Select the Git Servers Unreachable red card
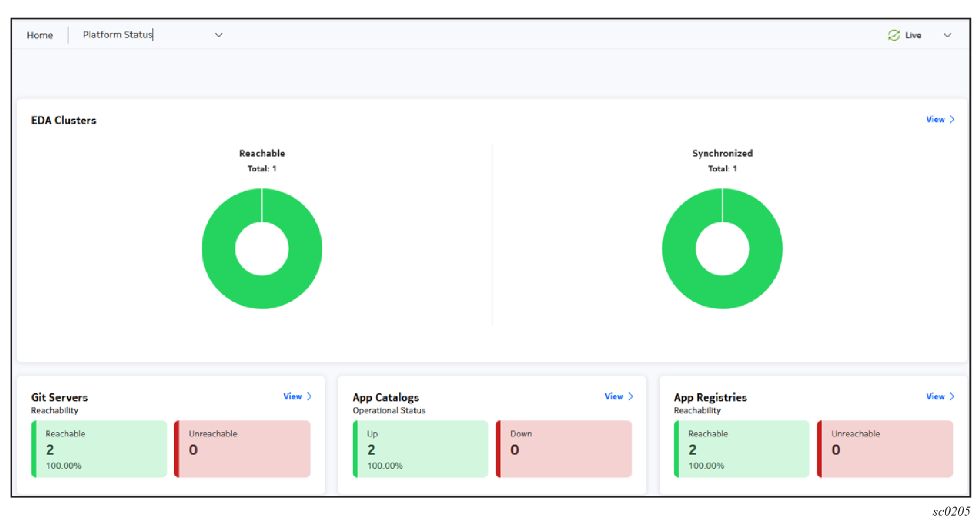980x522 pixels. tap(243, 449)
